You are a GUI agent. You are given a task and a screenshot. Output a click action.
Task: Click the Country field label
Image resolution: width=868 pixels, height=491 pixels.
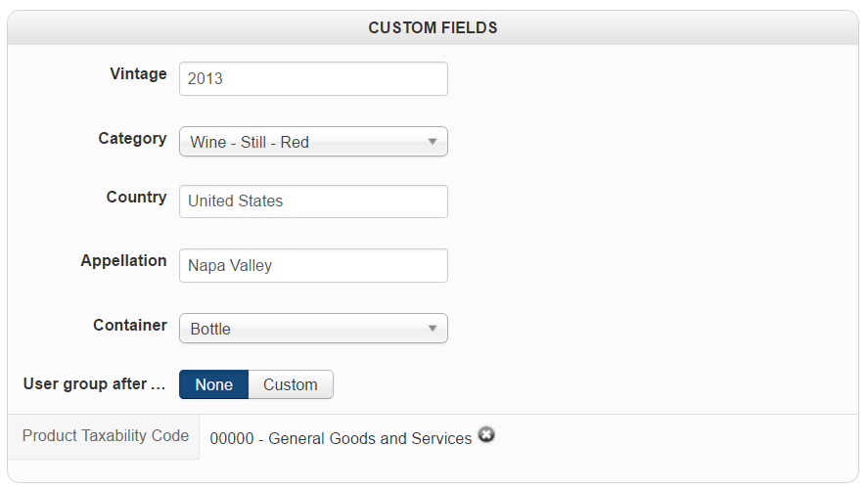(136, 198)
